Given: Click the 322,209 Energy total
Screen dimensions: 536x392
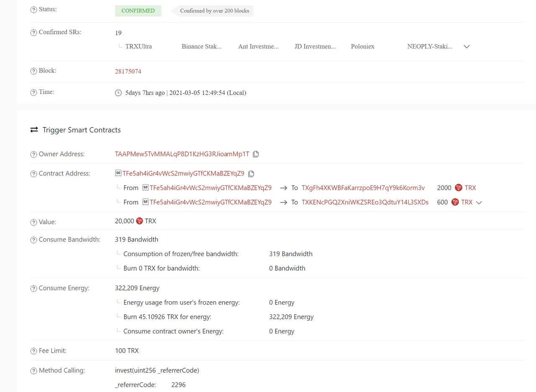Looking at the screenshot, I should [x=137, y=288].
